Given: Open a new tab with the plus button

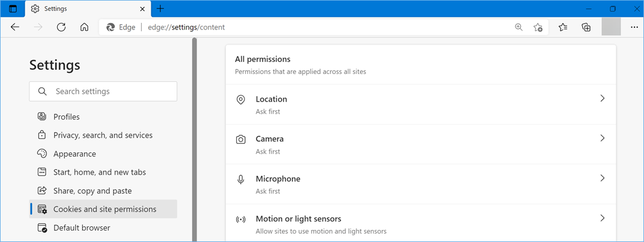Looking at the screenshot, I should pos(160,9).
